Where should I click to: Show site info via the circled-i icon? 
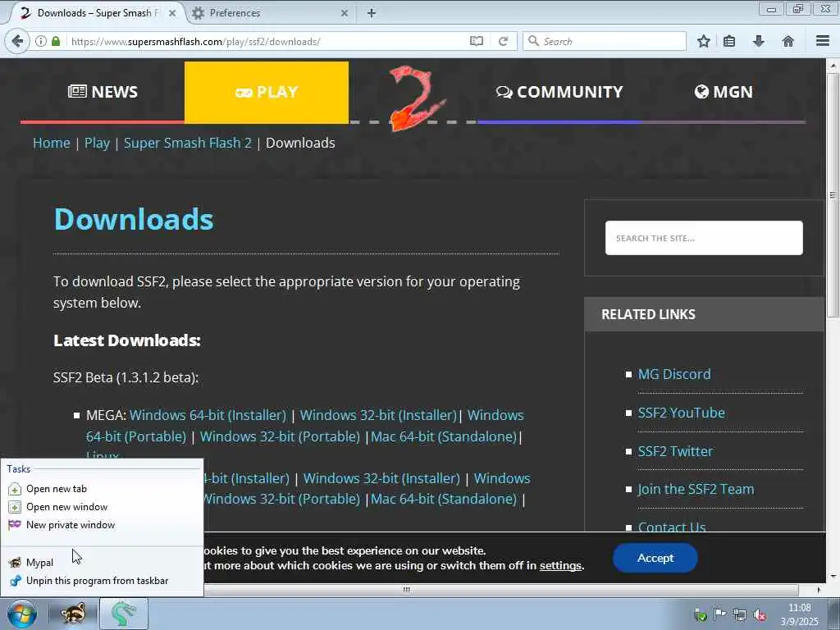tap(41, 41)
